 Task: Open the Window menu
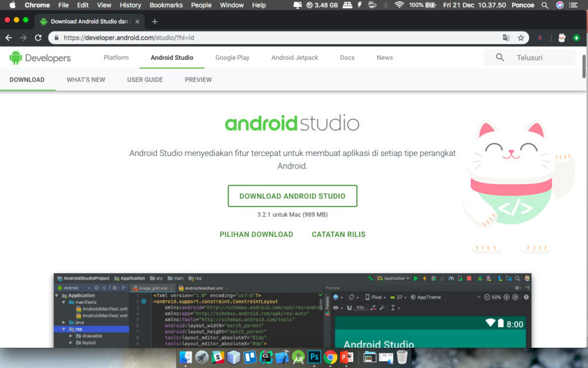pos(232,5)
